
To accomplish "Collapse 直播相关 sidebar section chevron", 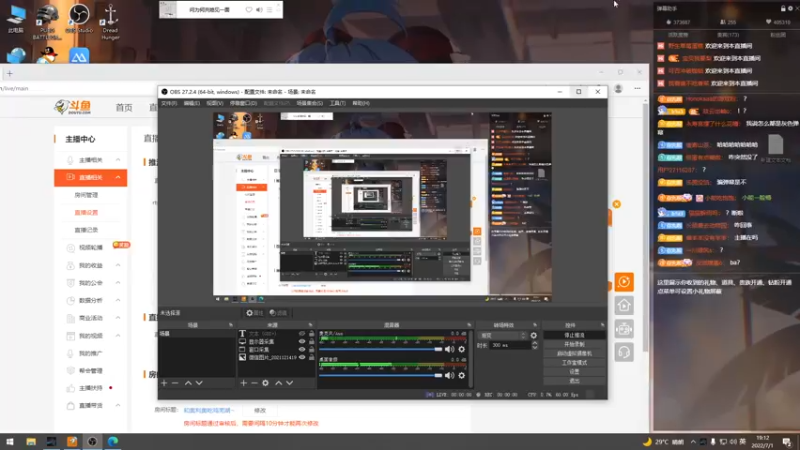I will (x=118, y=177).
